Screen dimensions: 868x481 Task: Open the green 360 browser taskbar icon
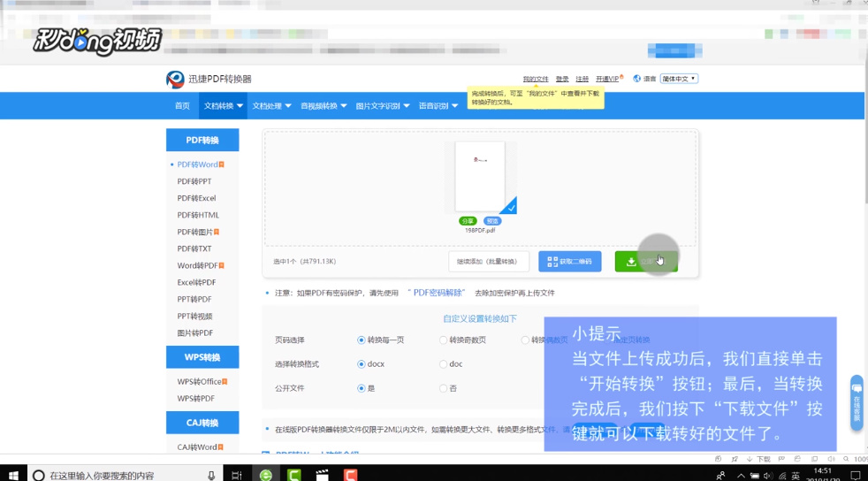[266, 475]
